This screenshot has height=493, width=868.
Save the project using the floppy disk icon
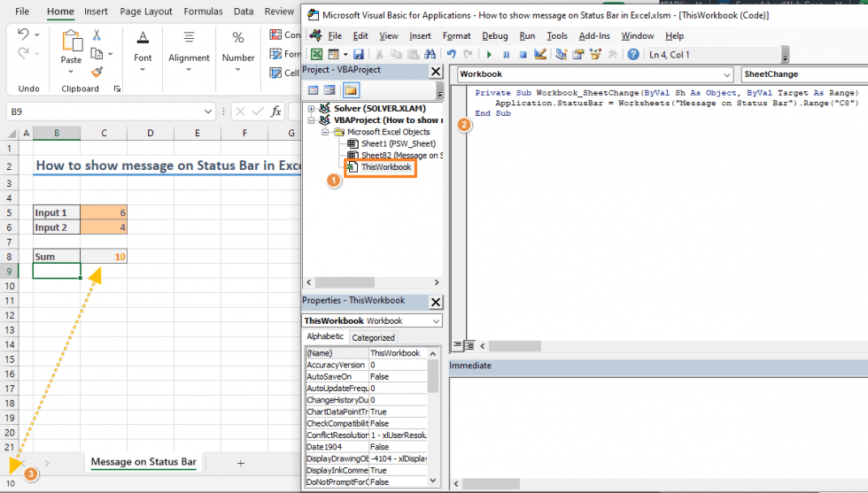point(359,54)
